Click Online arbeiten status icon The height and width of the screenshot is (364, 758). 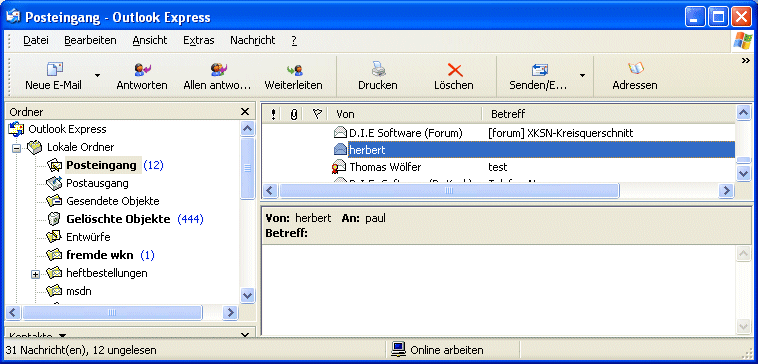(398, 350)
